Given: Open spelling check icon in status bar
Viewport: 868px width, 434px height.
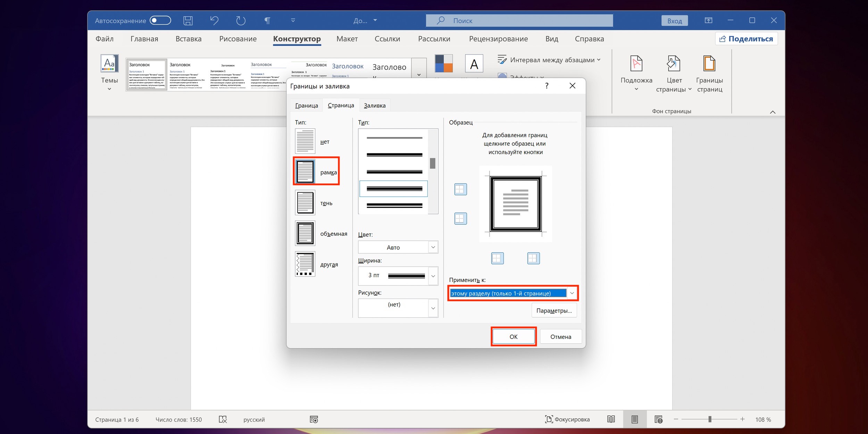Looking at the screenshot, I should [x=223, y=419].
